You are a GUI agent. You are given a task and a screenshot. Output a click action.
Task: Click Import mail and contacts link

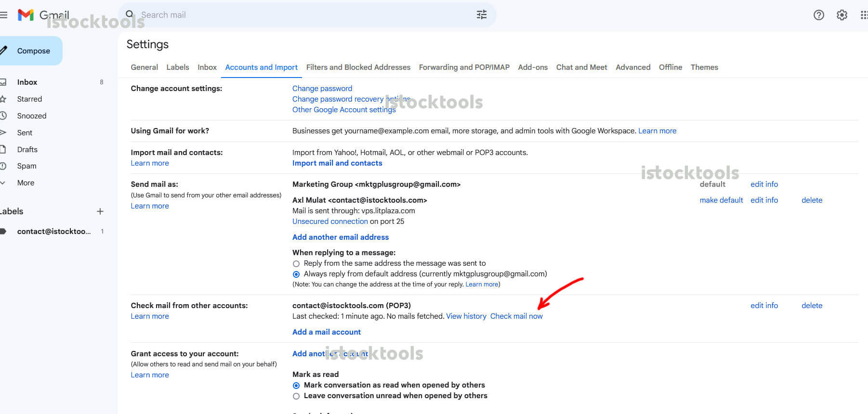pos(337,163)
